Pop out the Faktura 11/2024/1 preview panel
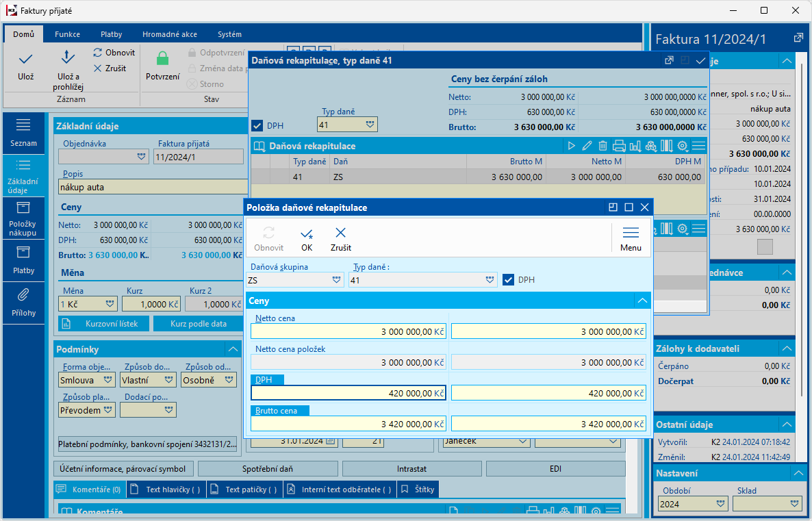 pyautogui.click(x=798, y=38)
